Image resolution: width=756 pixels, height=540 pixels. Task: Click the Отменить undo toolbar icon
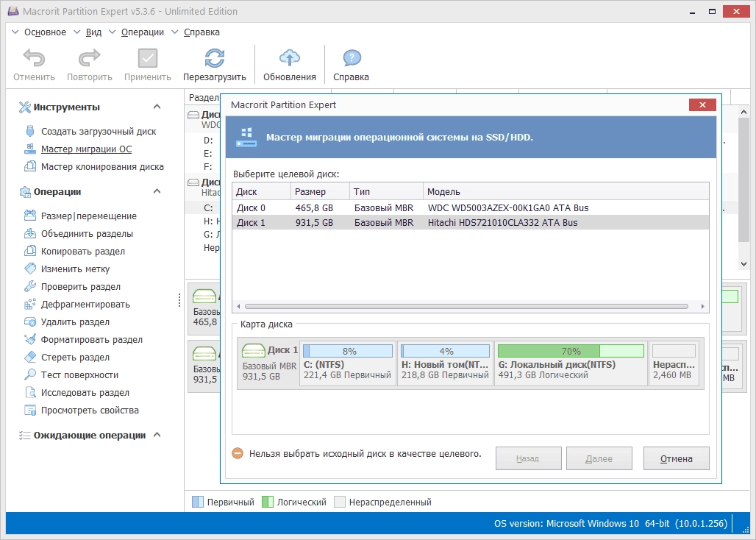(34, 58)
